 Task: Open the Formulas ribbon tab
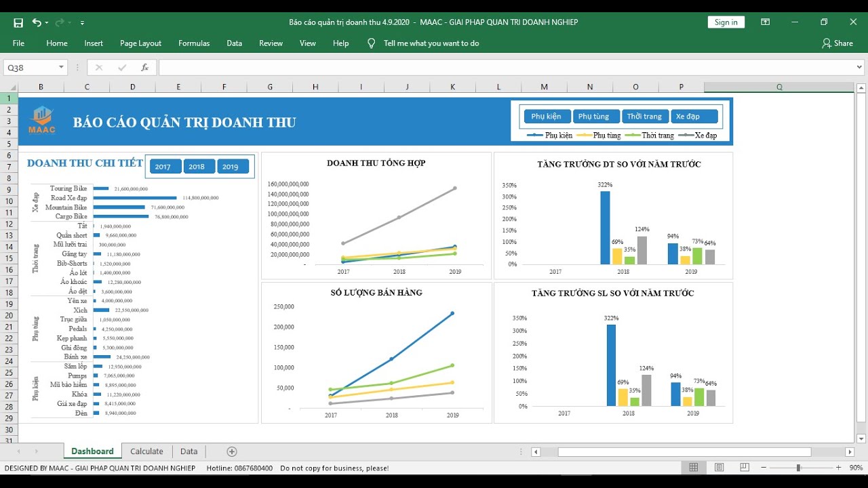(x=194, y=43)
